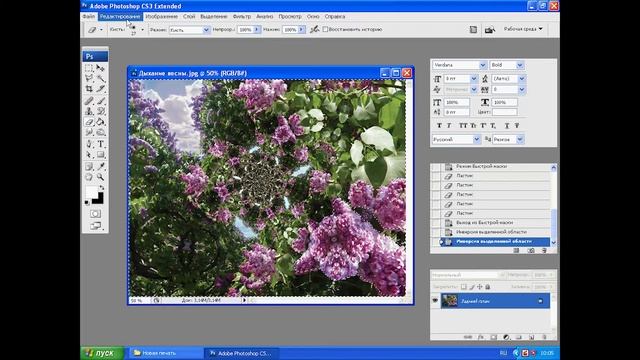Open the Bold font style dropdown
The width and height of the screenshot is (640, 360).
click(x=520, y=65)
